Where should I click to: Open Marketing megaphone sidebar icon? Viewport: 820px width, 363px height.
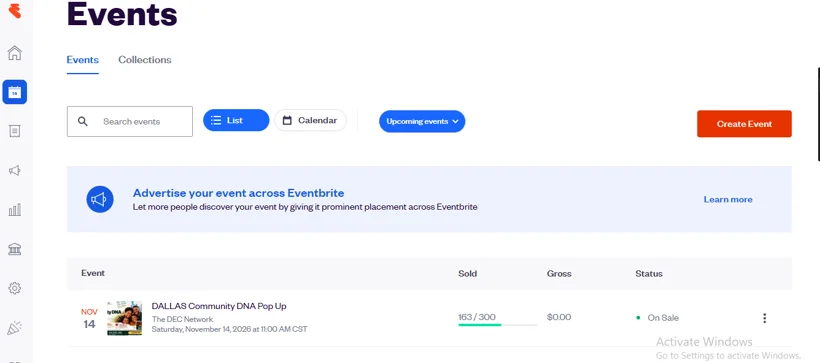15,171
